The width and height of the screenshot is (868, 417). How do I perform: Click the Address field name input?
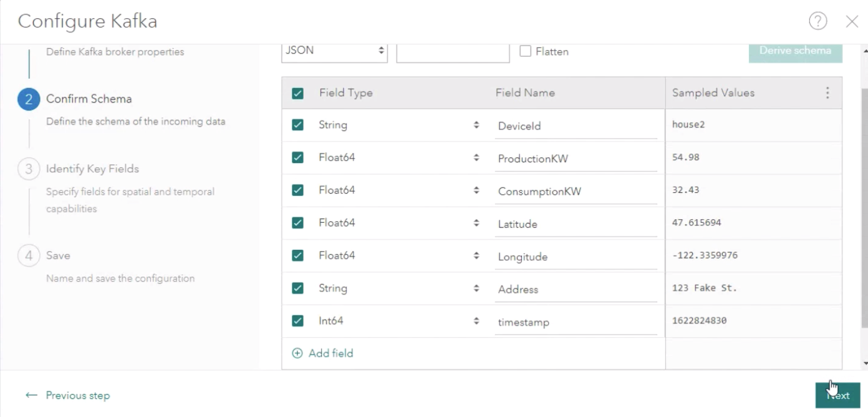pyautogui.click(x=576, y=289)
